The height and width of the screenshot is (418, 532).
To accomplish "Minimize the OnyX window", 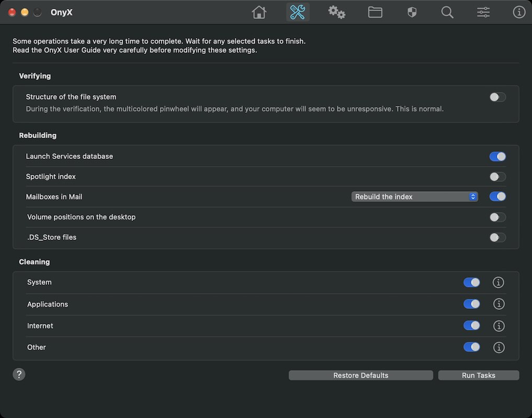I will tap(25, 13).
